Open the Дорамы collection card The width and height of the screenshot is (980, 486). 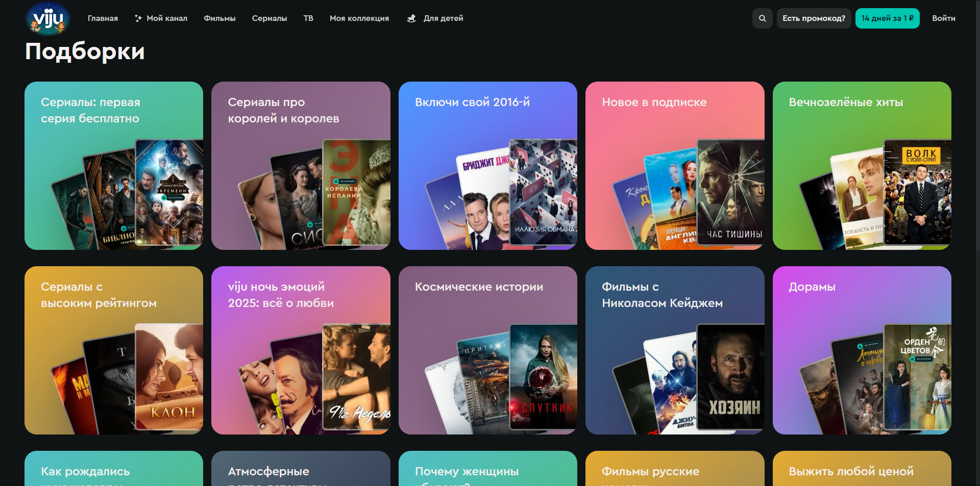click(862, 350)
